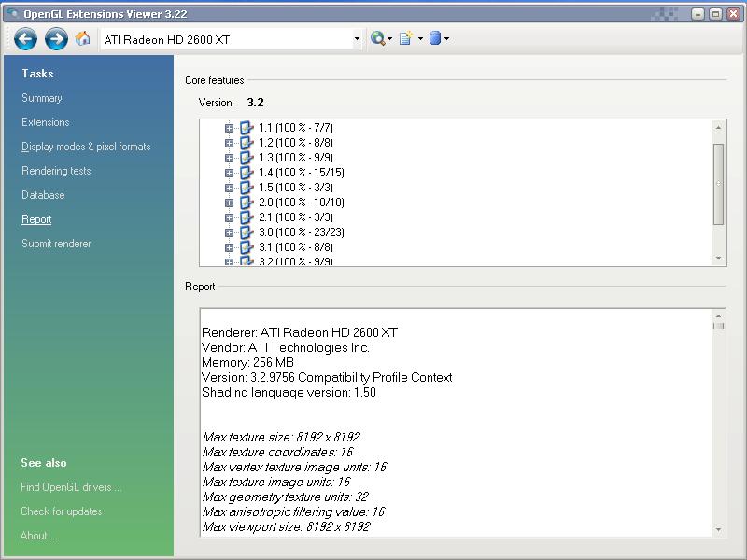Click the magnifier search toolbar icon
The image size is (747, 560).
coord(377,38)
